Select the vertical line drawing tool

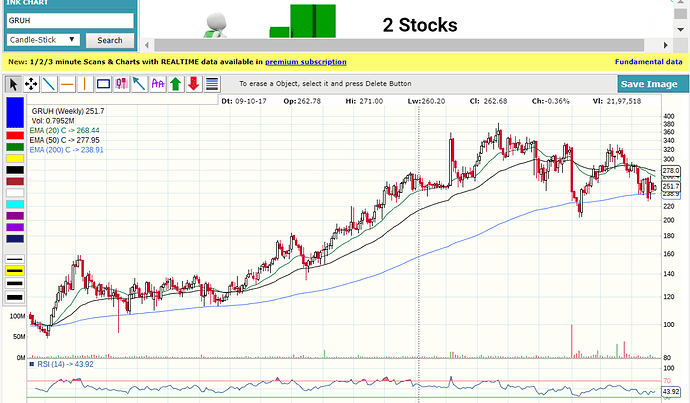click(85, 84)
